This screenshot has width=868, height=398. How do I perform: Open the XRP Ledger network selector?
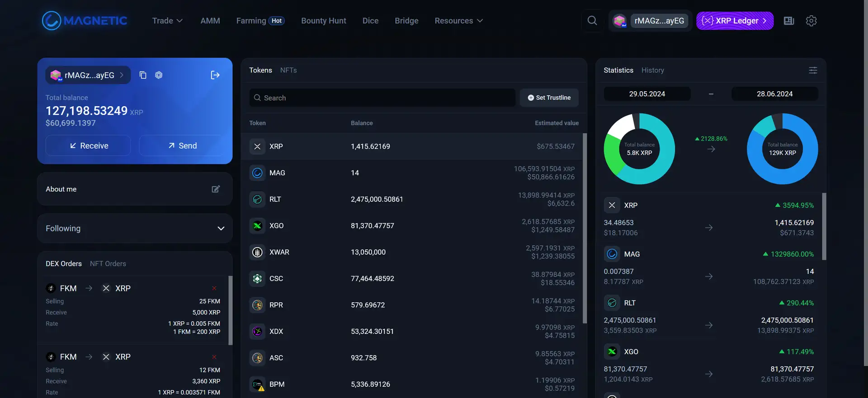coord(734,21)
